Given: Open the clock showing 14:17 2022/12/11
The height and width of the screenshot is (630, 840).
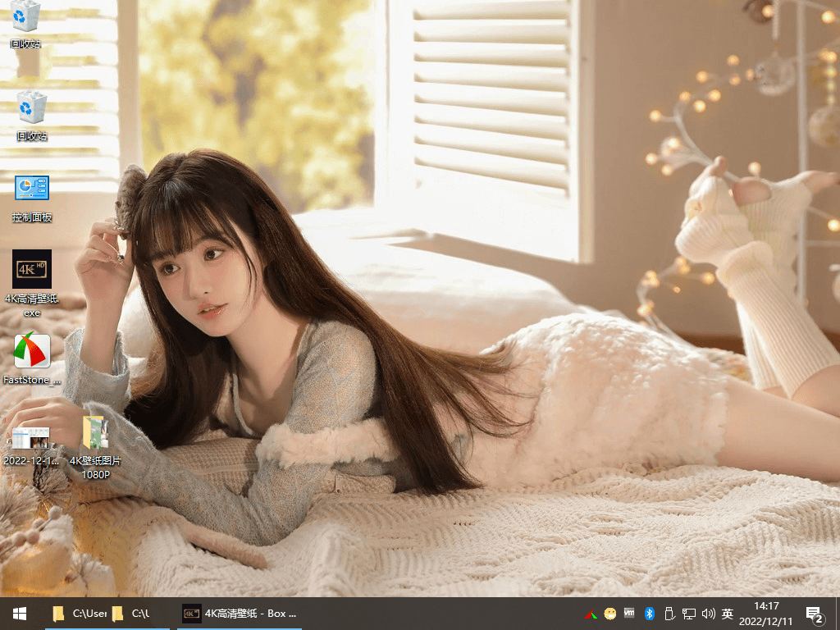Looking at the screenshot, I should pyautogui.click(x=765, y=614).
